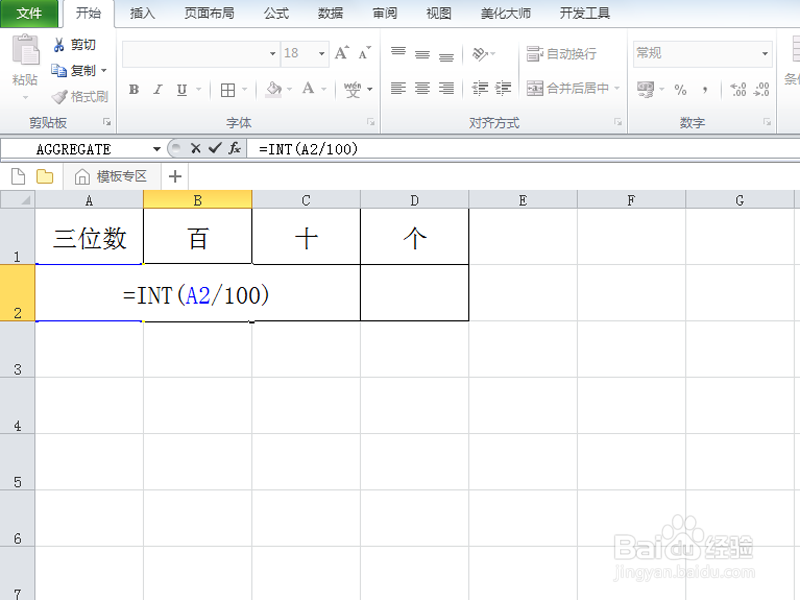The width and height of the screenshot is (800, 600).
Task: Decrease decimal places
Action: tap(761, 90)
